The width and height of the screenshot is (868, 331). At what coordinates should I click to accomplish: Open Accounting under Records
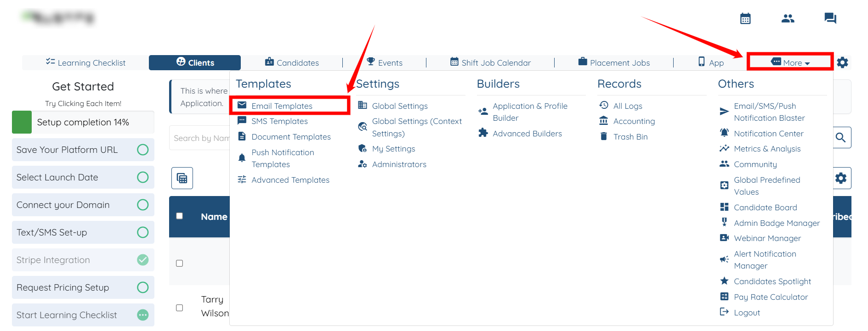tap(634, 121)
